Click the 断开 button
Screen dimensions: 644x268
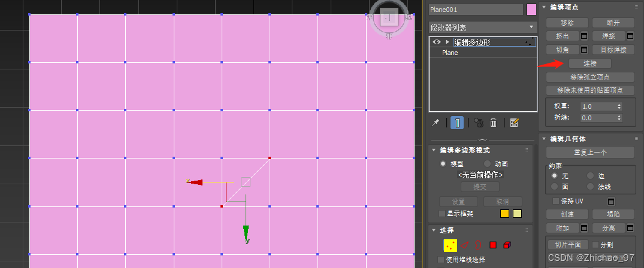613,23
